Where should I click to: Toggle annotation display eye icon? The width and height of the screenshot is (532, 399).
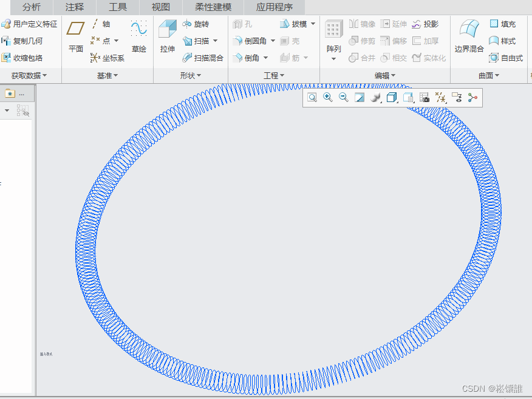click(457, 98)
